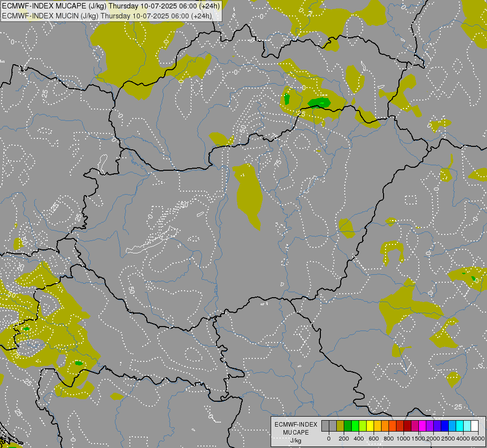Click the legend scale value 600
The image size is (487, 448).
click(x=374, y=439)
